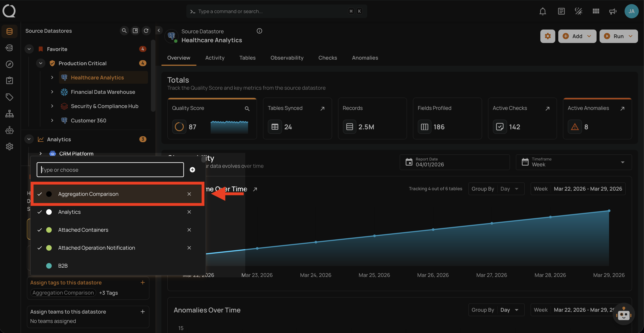Open the Tags icon in left sidebar

[10, 97]
